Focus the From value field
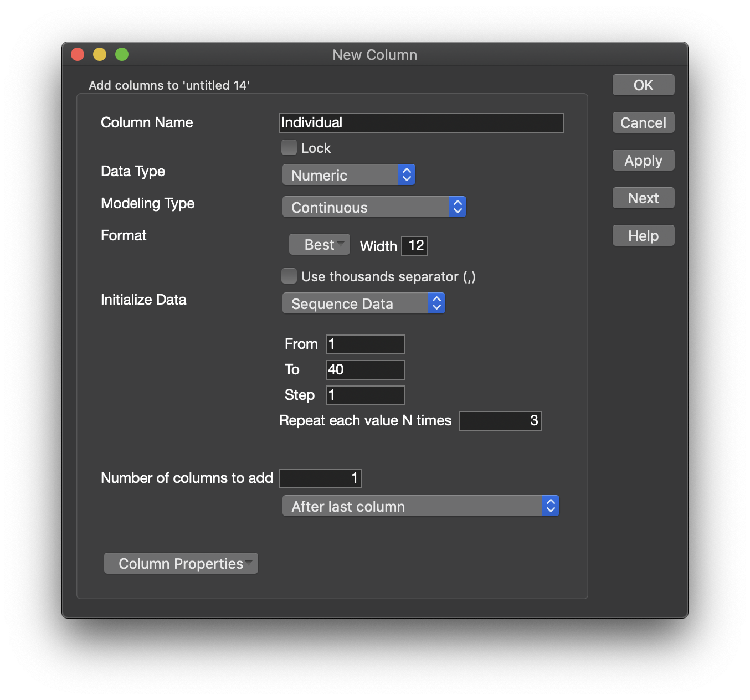 pyautogui.click(x=366, y=344)
